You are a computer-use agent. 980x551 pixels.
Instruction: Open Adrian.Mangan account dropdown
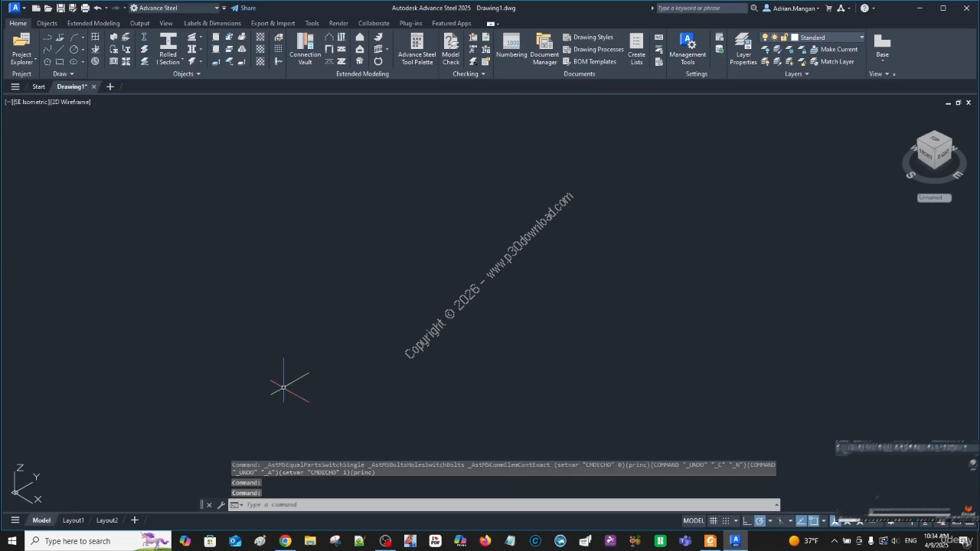coord(792,8)
